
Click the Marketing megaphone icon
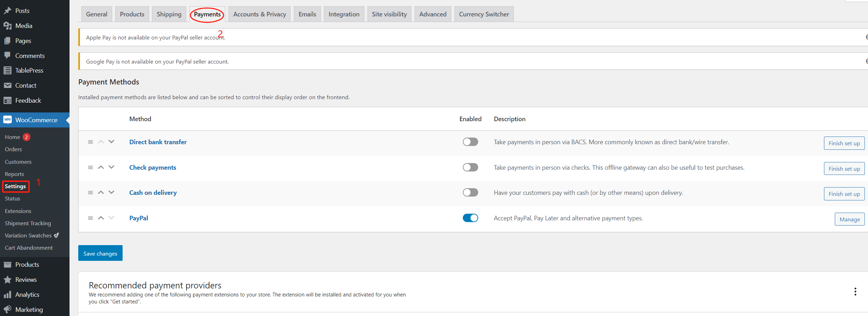point(7,310)
